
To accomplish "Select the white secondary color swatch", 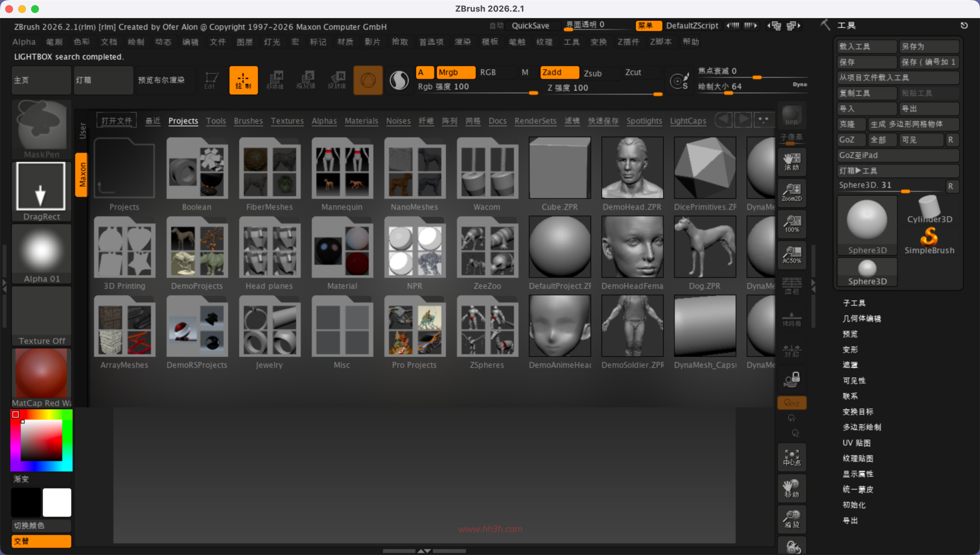I will coord(57,502).
